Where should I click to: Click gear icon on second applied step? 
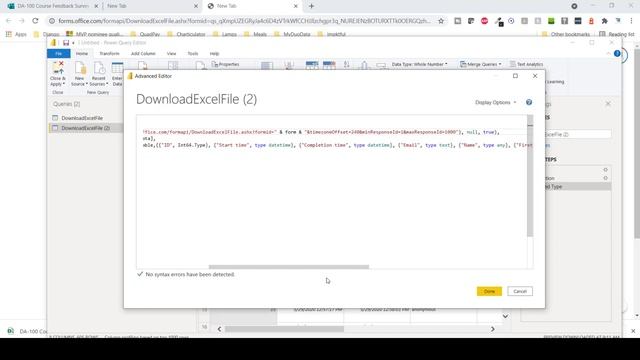605,178
